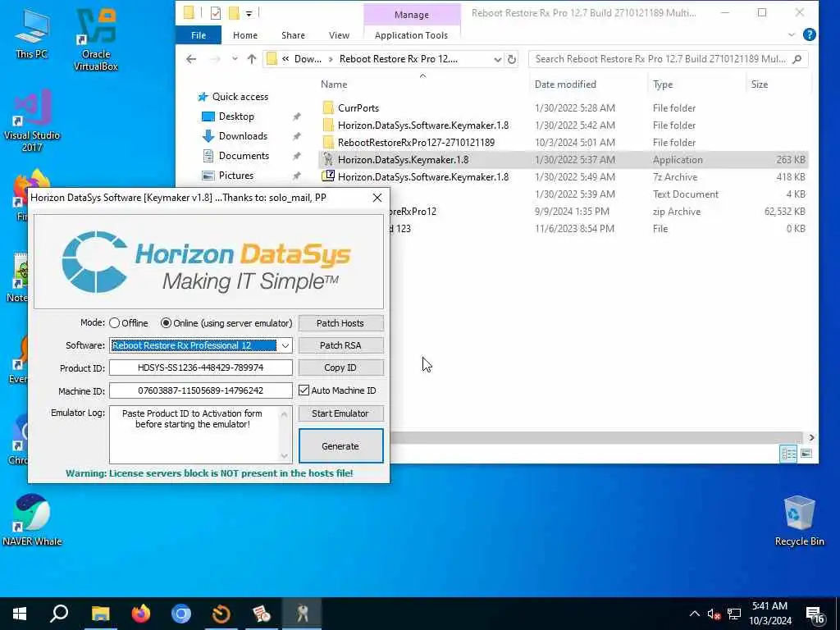Click right arrow of horizontal scrollbar
The image size is (840, 630).
click(811, 438)
